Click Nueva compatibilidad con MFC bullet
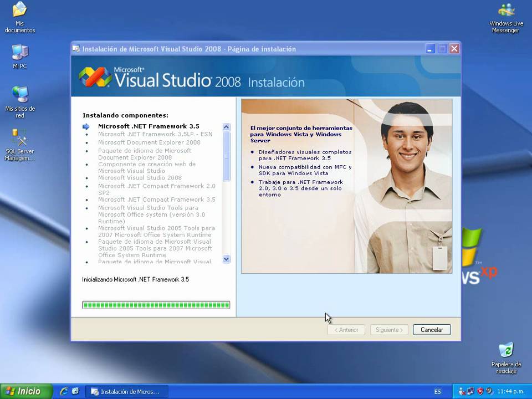This screenshot has width=532, height=399. [305, 170]
